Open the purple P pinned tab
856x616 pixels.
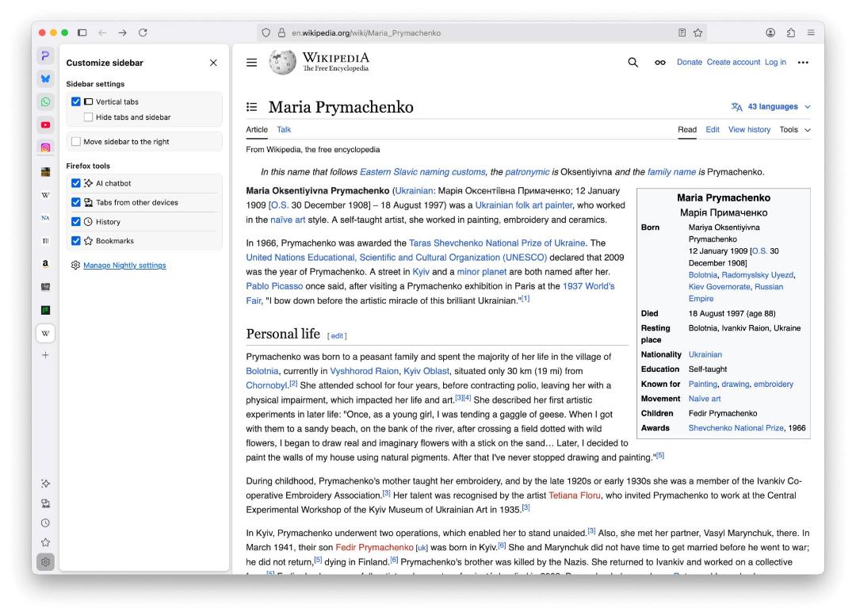(45, 55)
